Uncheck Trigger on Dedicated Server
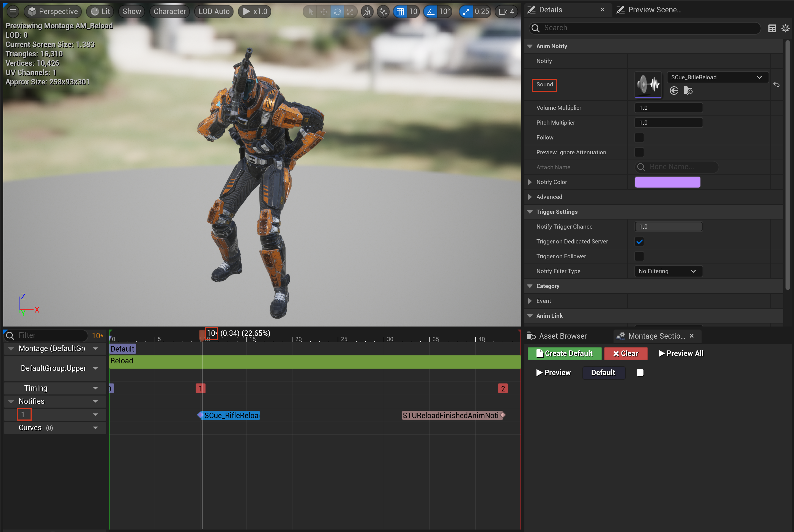 point(639,242)
